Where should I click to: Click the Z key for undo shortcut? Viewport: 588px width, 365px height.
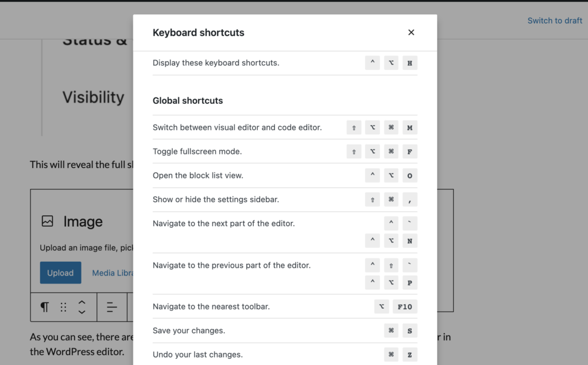[409, 355]
